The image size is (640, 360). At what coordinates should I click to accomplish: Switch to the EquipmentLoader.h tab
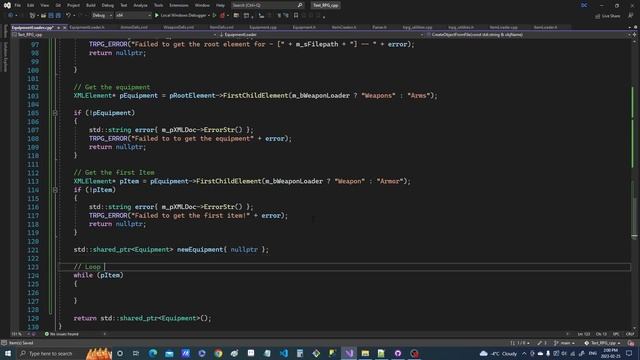coord(87,27)
